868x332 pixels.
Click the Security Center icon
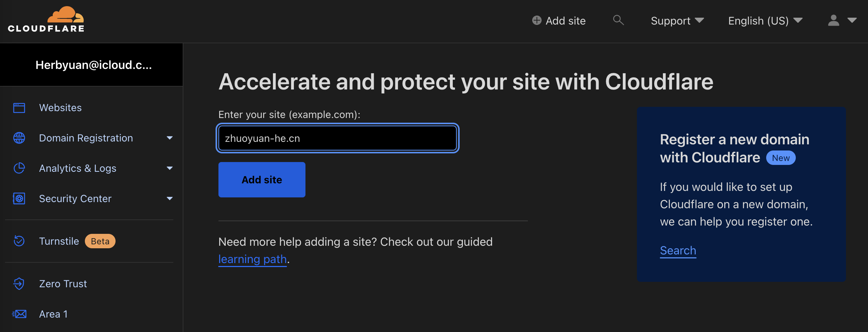click(19, 198)
